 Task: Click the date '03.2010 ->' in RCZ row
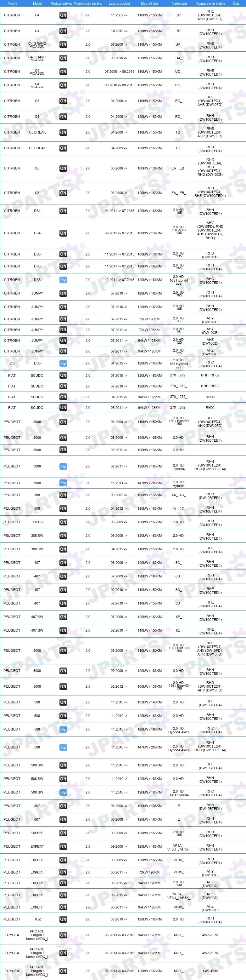pos(119,920)
